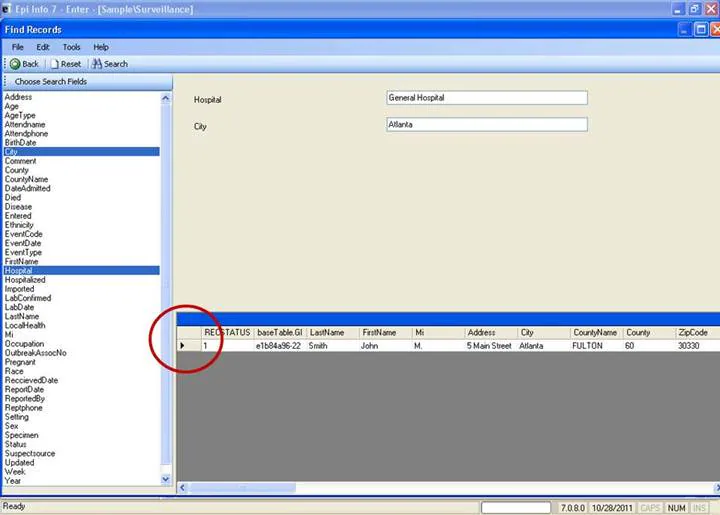Screen dimensions: 720x515
Task: Open the Help menu
Action: pos(101,47)
